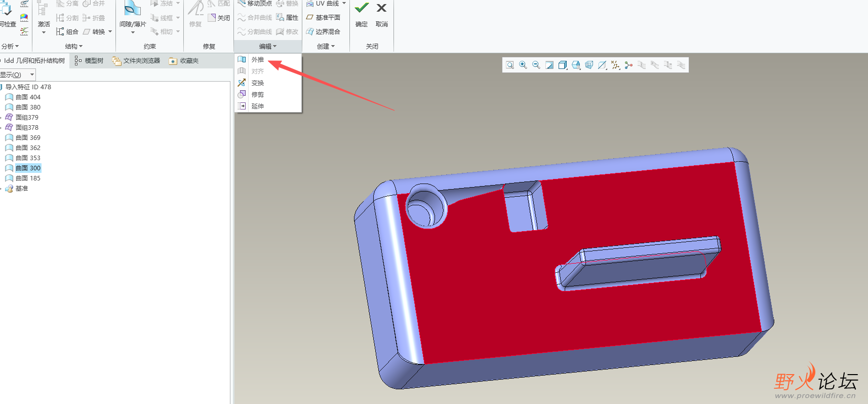Open the 分析 group dropdown
The image size is (868, 404).
10,46
